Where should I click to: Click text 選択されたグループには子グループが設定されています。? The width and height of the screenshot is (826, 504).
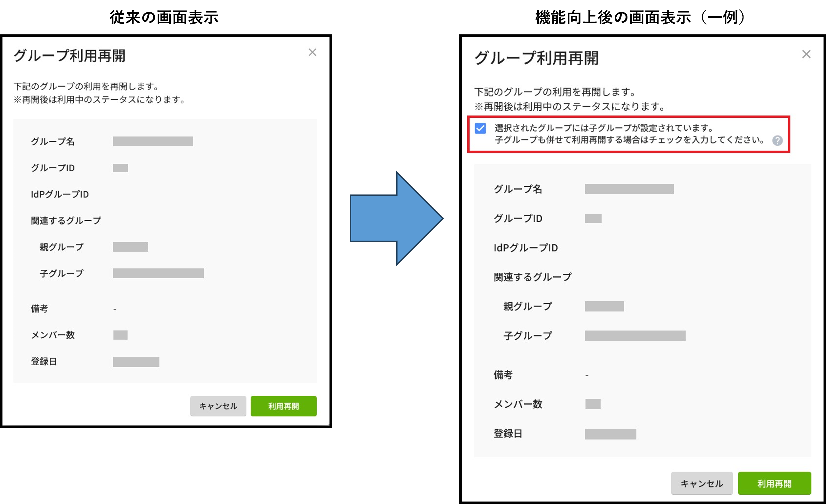click(604, 128)
